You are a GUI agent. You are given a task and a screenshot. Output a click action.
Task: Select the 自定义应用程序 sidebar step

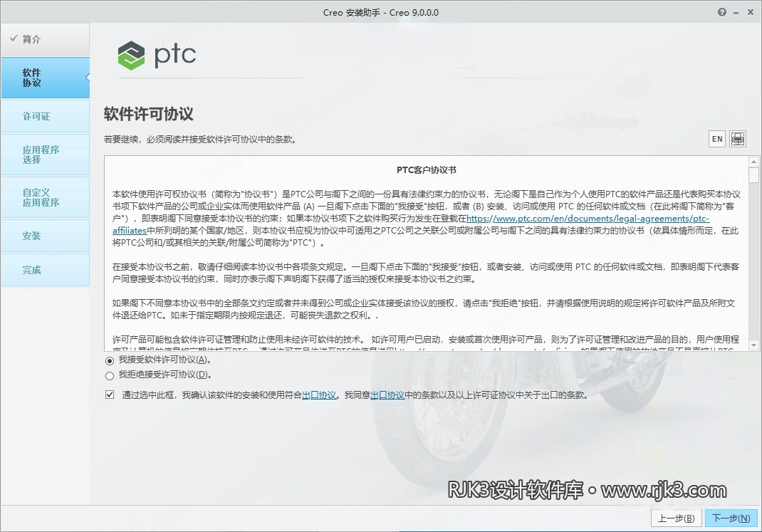point(45,197)
